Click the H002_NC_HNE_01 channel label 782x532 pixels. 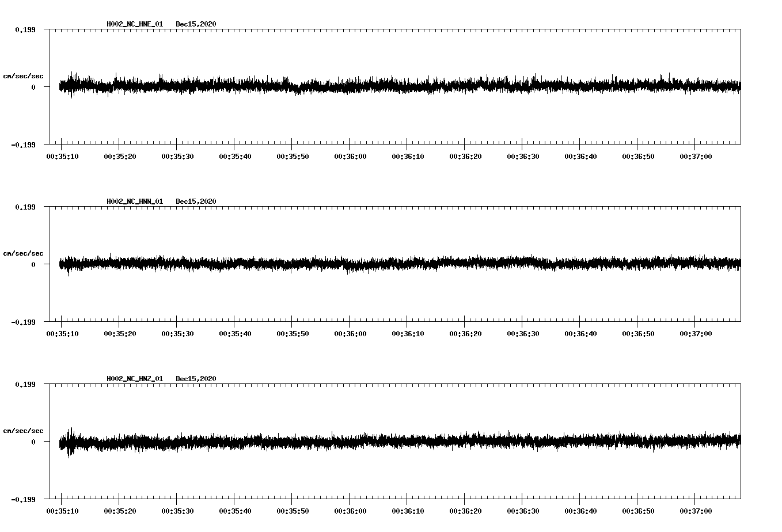[x=134, y=24]
